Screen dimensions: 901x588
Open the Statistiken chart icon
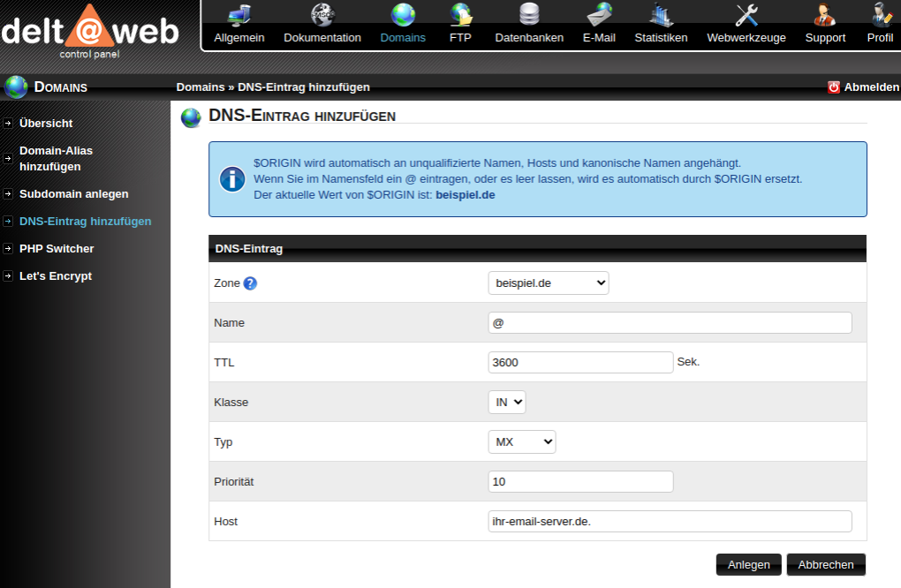pyautogui.click(x=661, y=15)
